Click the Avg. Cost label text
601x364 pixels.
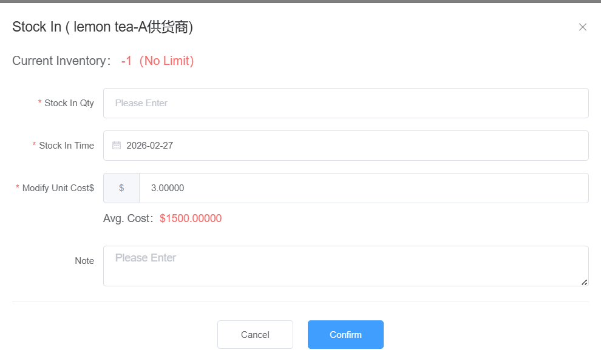(x=127, y=218)
